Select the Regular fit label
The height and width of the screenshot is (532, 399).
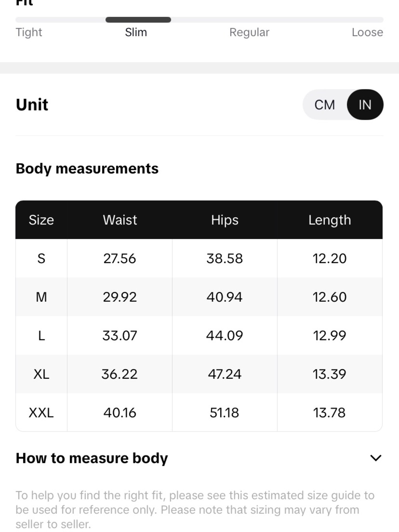point(249,32)
